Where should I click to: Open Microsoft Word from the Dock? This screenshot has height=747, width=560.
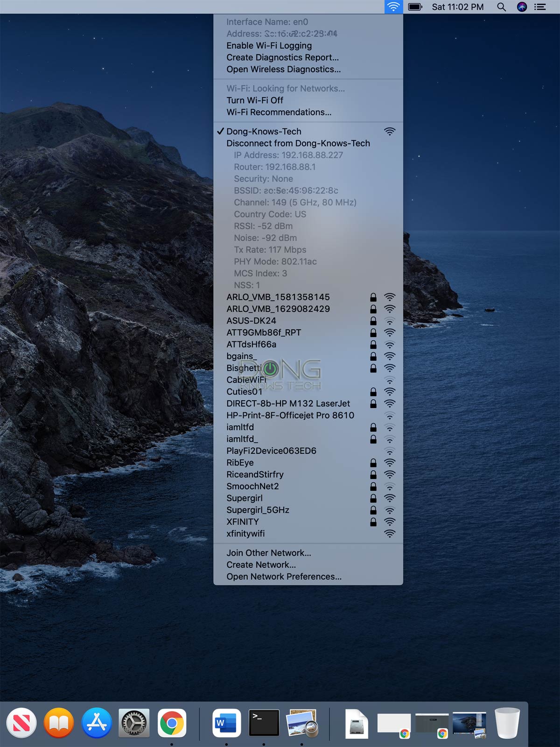click(x=226, y=723)
